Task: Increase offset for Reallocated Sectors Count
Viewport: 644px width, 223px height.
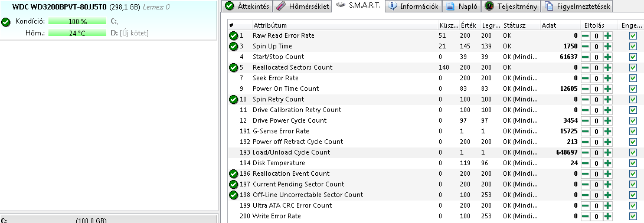Action: (607, 67)
